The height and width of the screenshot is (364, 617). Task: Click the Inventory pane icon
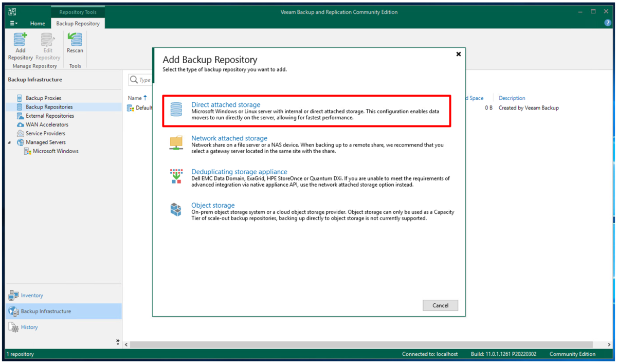pos(13,295)
